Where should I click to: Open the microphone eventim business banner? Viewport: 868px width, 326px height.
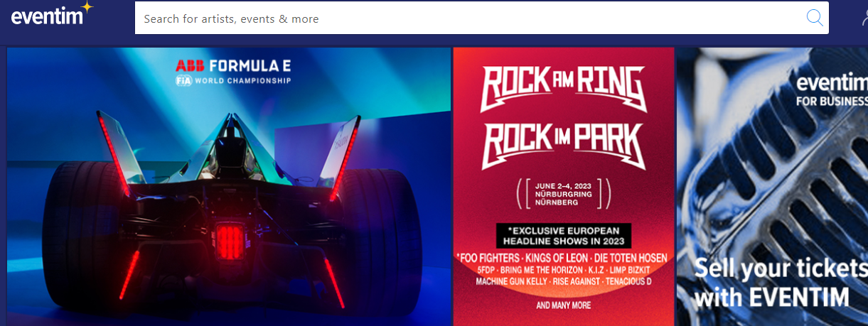(x=772, y=187)
